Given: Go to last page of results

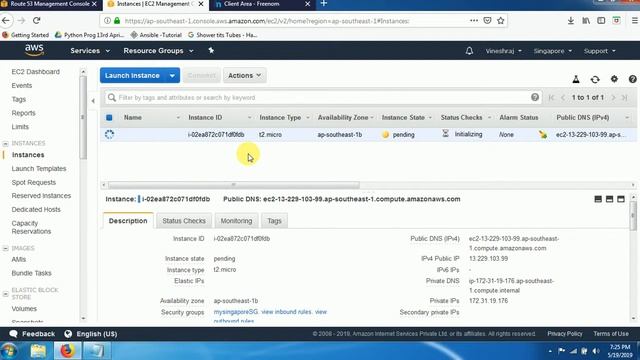Looking at the screenshot, I should [624, 98].
